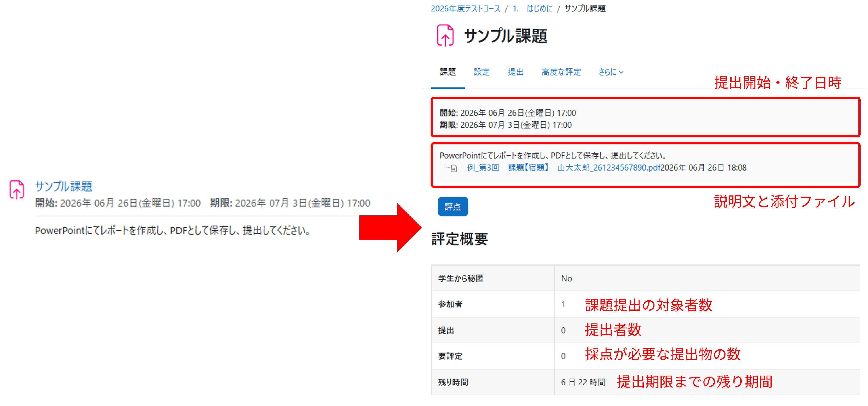Click the blue 評点 button
Screen dimensions: 868x406
coord(453,207)
